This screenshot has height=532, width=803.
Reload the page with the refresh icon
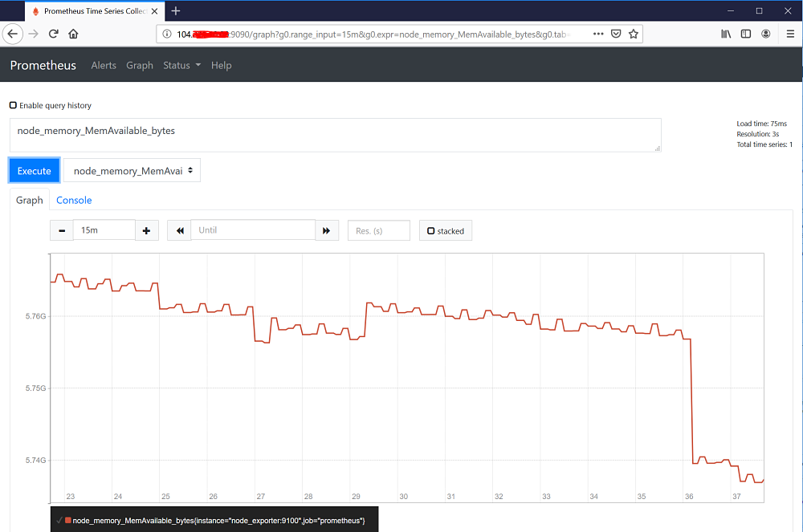pyautogui.click(x=53, y=34)
